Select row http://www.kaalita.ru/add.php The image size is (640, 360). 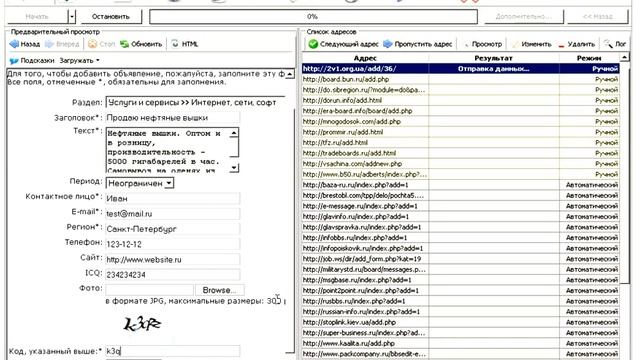(461, 343)
